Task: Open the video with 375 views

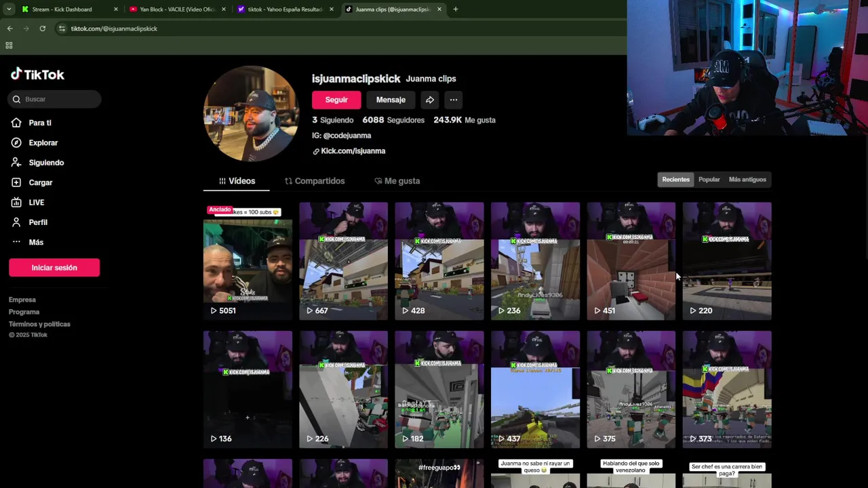Action: point(631,390)
